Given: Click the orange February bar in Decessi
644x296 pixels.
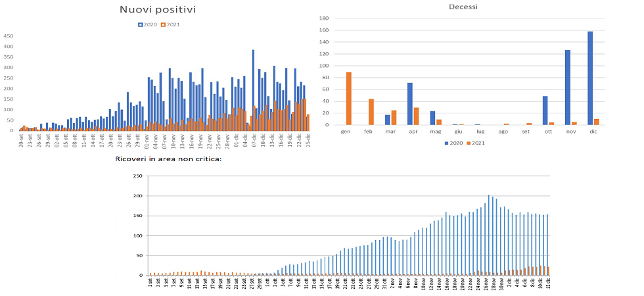Looking at the screenshot, I should (x=371, y=112).
